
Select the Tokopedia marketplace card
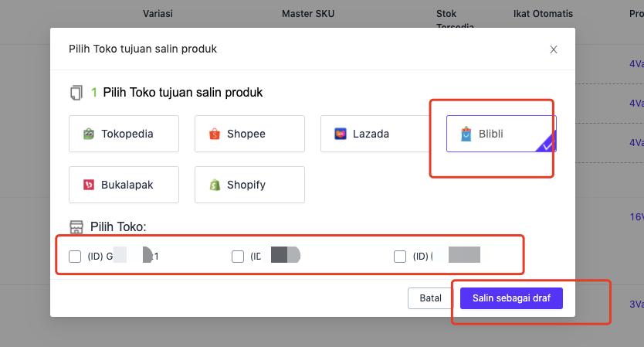click(124, 134)
